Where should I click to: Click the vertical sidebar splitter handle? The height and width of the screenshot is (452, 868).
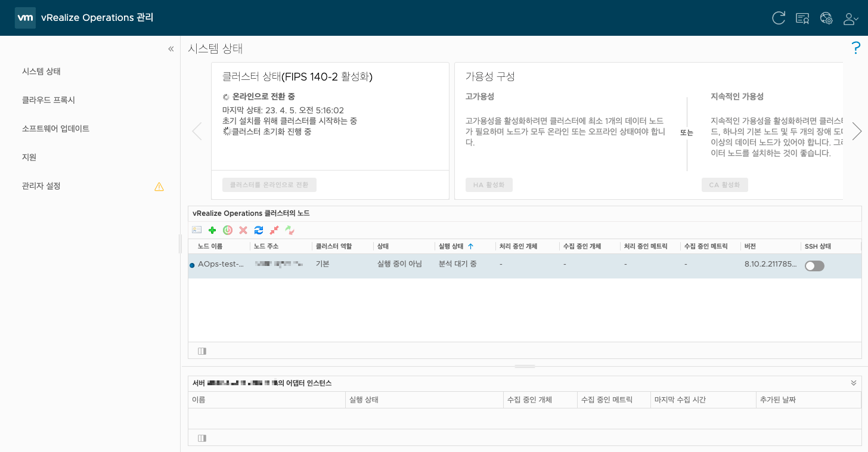[181, 243]
